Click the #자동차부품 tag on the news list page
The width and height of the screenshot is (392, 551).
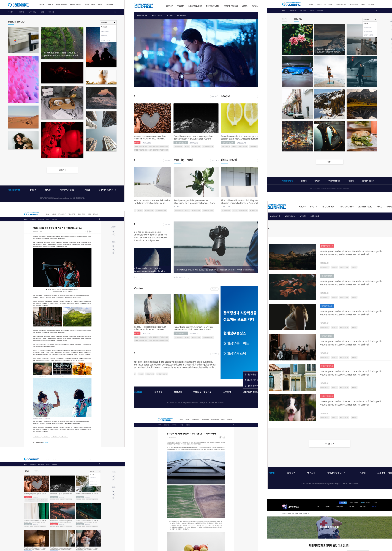(315, 216)
